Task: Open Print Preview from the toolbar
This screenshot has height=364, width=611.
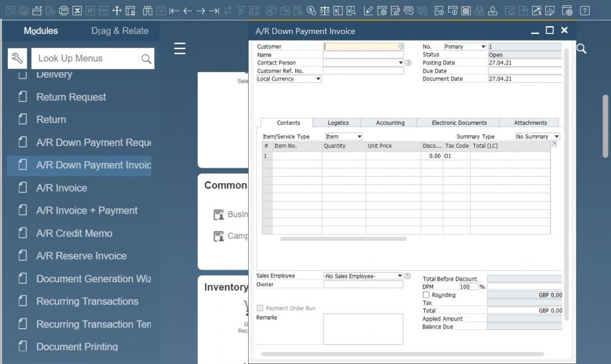Action: [9, 10]
